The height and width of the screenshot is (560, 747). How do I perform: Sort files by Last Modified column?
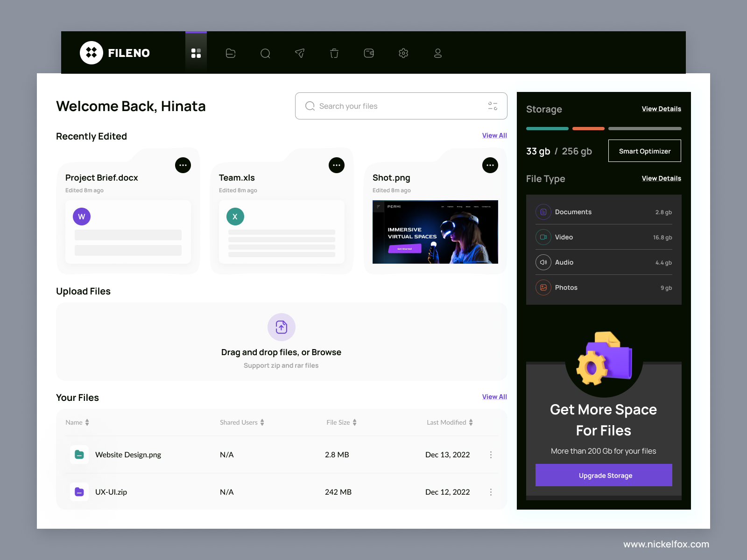pos(449,422)
